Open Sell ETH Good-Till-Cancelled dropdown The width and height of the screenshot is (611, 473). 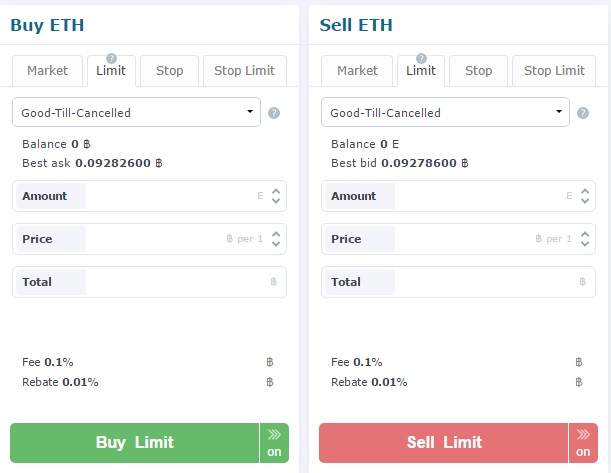click(445, 112)
